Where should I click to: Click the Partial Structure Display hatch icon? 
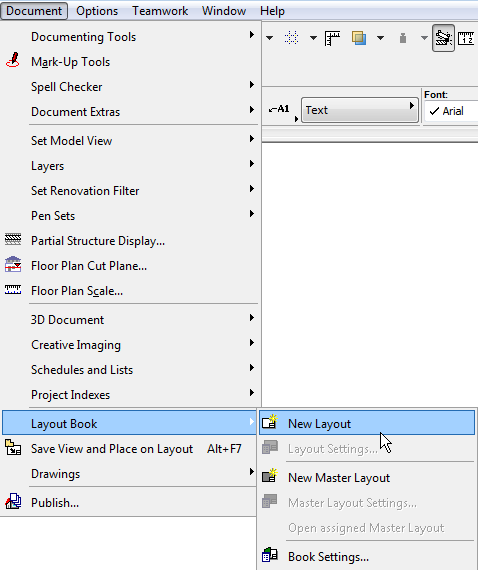13,239
